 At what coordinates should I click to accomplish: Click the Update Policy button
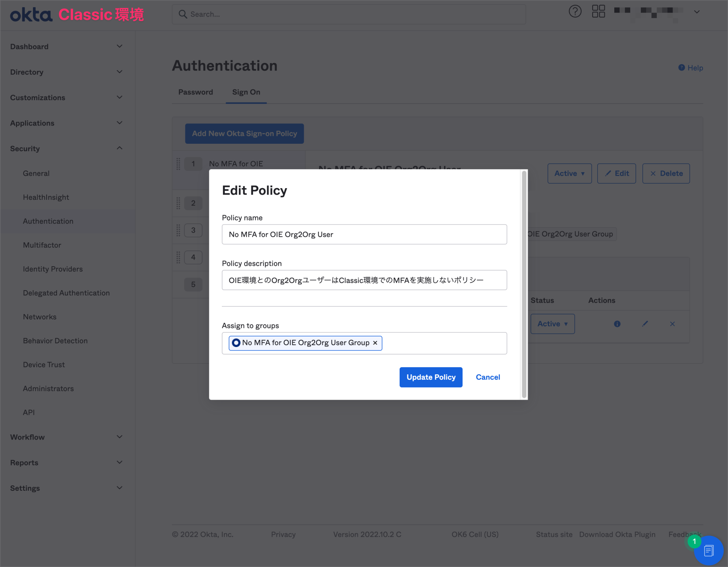coord(431,377)
